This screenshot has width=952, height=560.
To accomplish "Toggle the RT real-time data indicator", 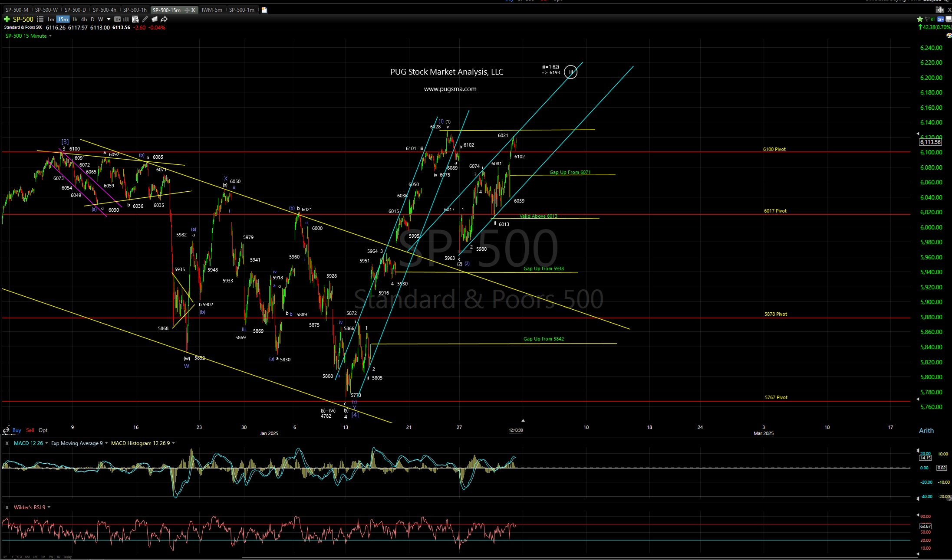I will (932, 20).
